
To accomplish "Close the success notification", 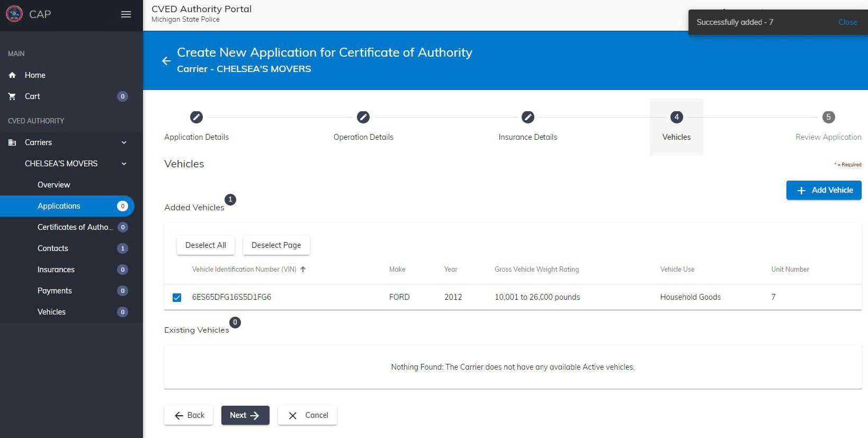I will click(847, 22).
